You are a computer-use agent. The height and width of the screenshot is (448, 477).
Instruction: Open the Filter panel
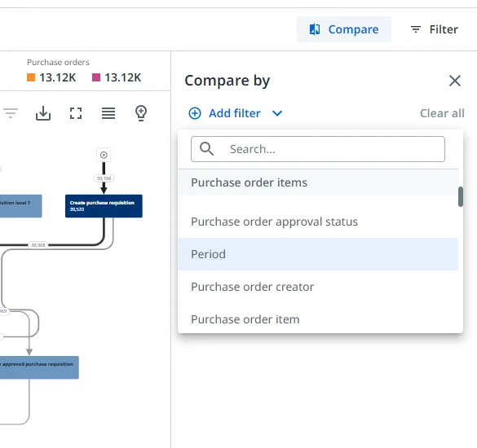(434, 29)
